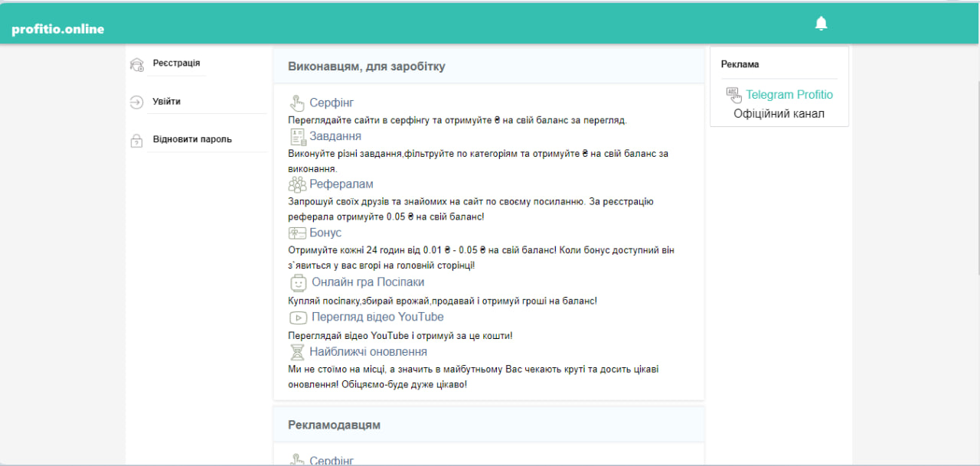The image size is (980, 466).
Task: Open the Реєстрація menu item
Action: coord(176,64)
